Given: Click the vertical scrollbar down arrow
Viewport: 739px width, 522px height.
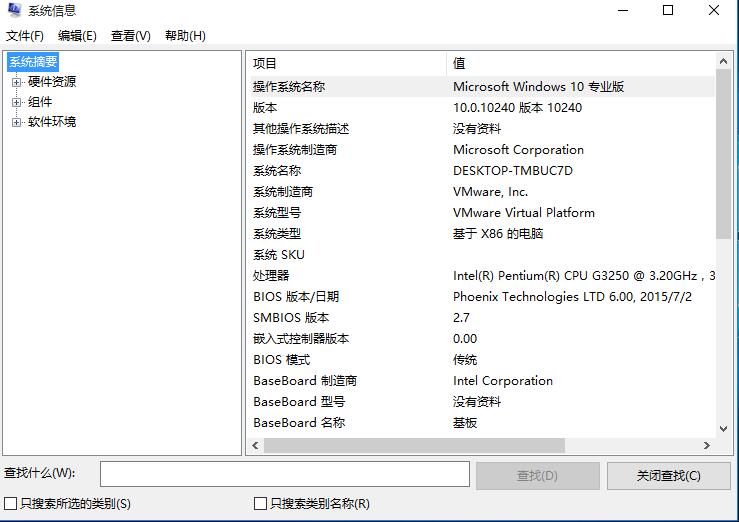Looking at the screenshot, I should coord(724,428).
